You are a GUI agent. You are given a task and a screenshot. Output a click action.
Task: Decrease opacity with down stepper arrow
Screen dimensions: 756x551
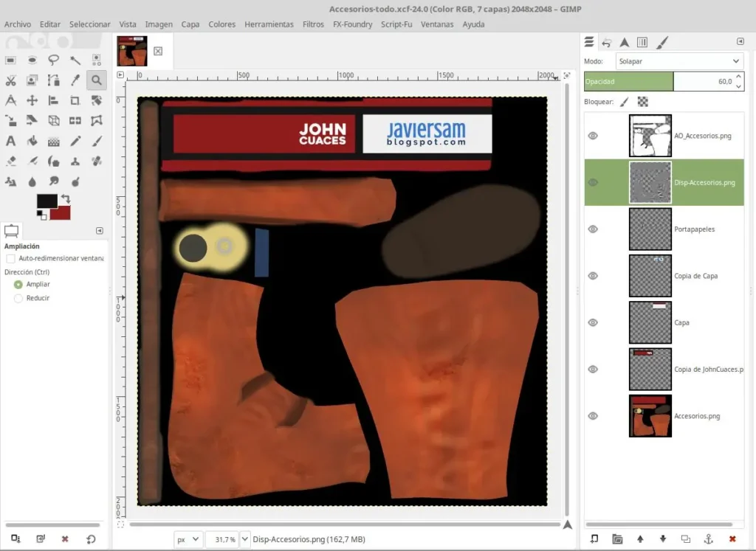pos(738,86)
